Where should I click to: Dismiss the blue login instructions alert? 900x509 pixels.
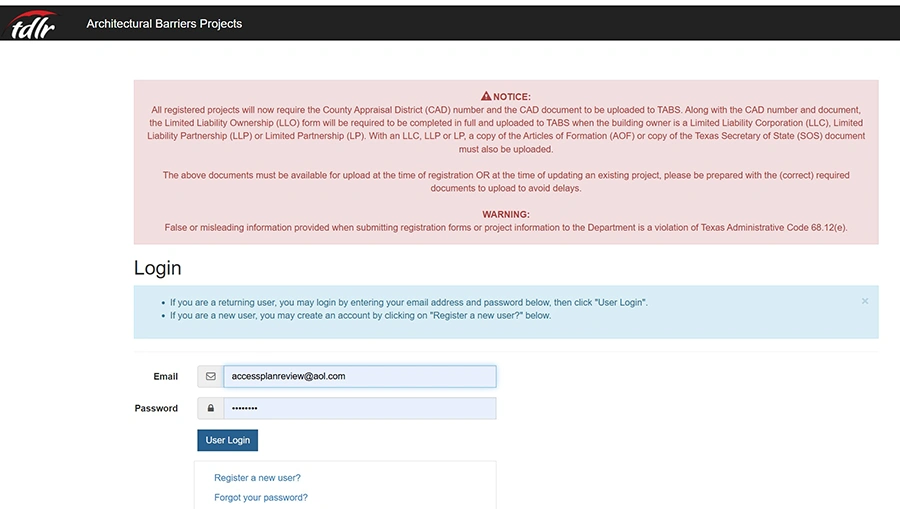pos(865,300)
